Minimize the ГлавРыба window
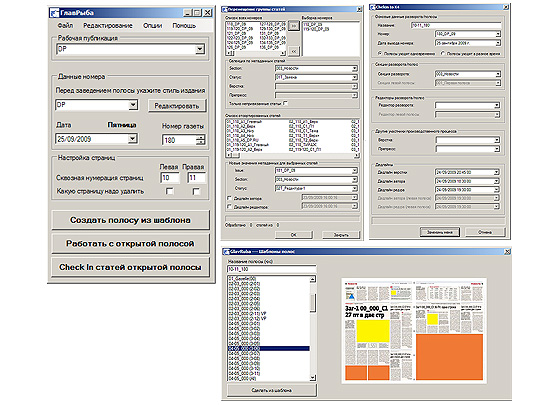 pyautogui.click(x=187, y=13)
